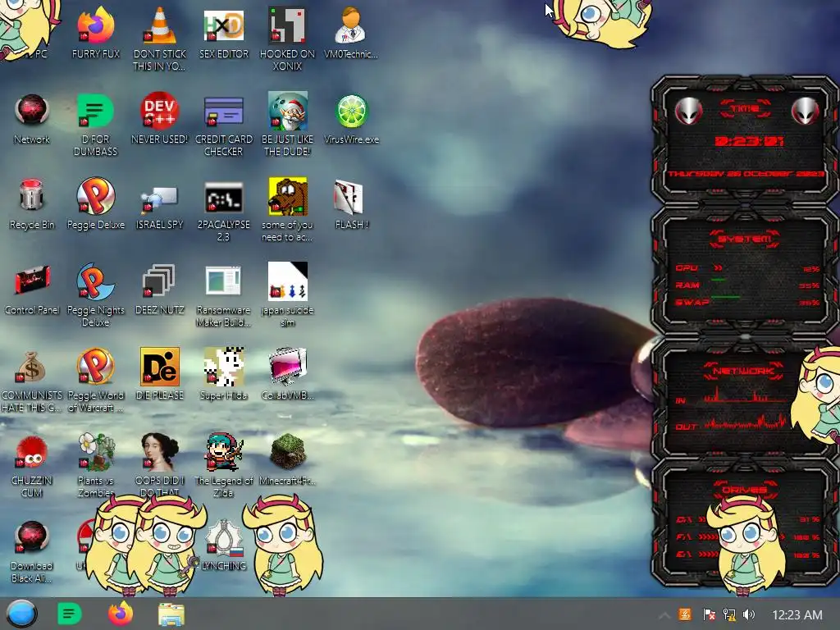
Task: Click the NETWORK gadget traffic graph
Action: coord(746,412)
